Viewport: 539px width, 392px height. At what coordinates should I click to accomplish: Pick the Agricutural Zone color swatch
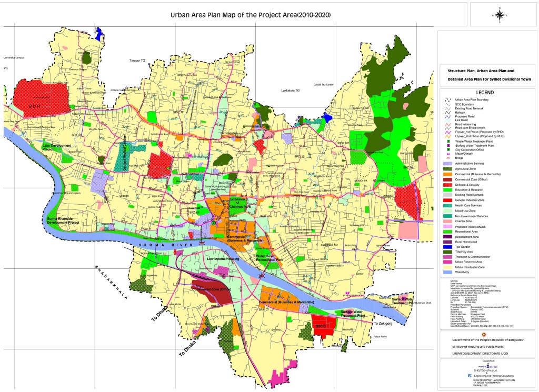448,169
